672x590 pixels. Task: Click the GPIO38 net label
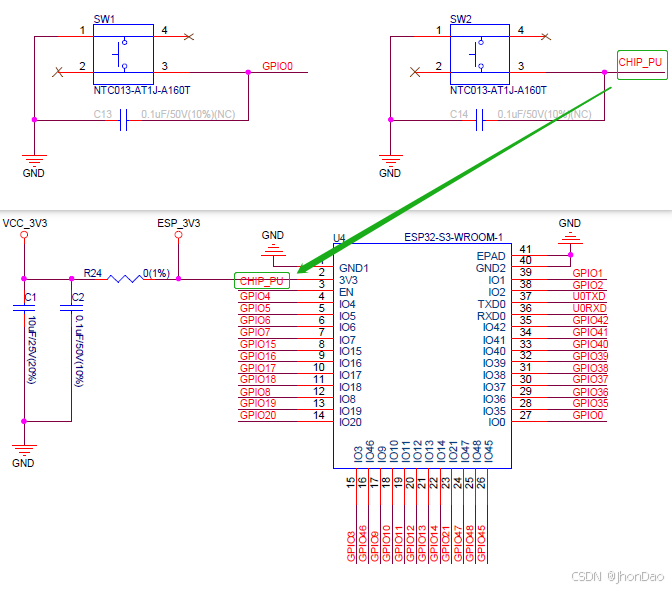point(591,368)
